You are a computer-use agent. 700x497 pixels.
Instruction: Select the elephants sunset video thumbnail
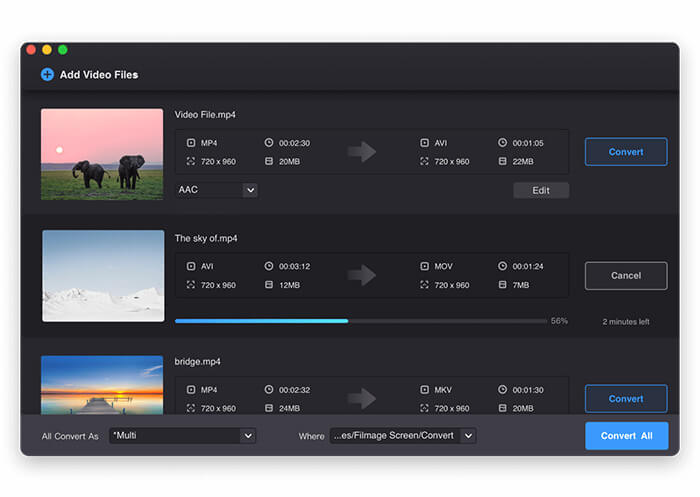[x=102, y=154]
